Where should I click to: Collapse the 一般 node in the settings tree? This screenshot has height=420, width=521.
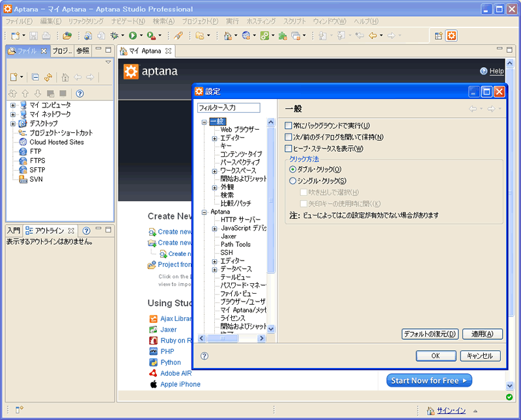click(204, 122)
